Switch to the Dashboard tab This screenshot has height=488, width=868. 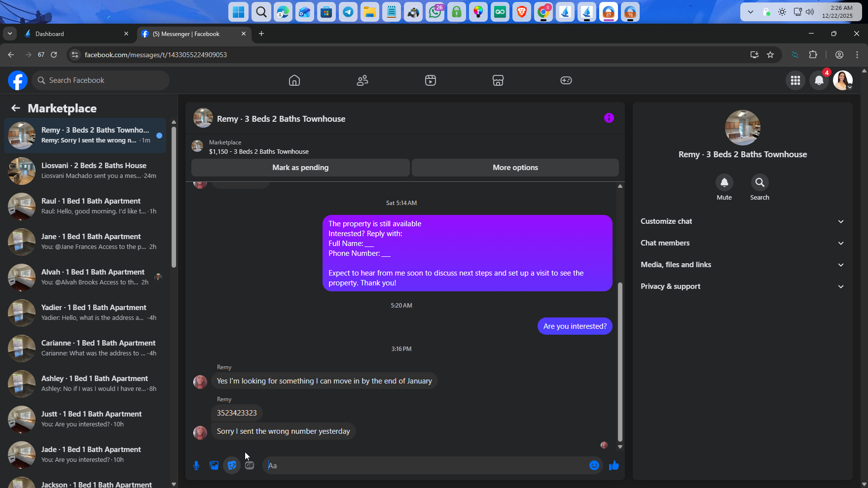pyautogui.click(x=76, y=34)
